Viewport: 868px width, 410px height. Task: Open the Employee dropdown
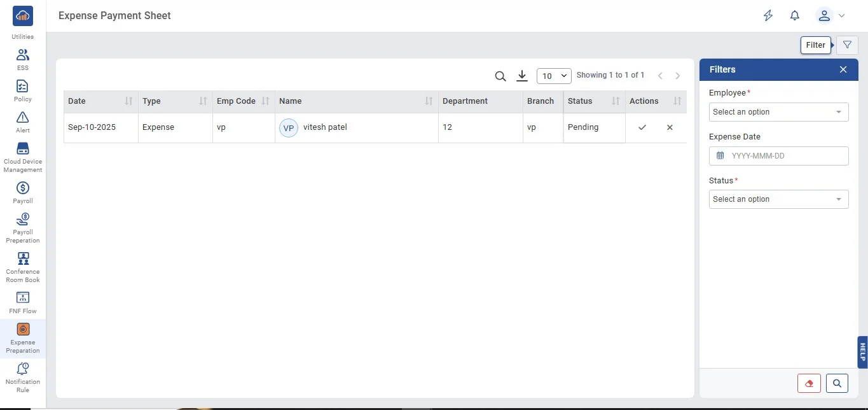[778, 112]
